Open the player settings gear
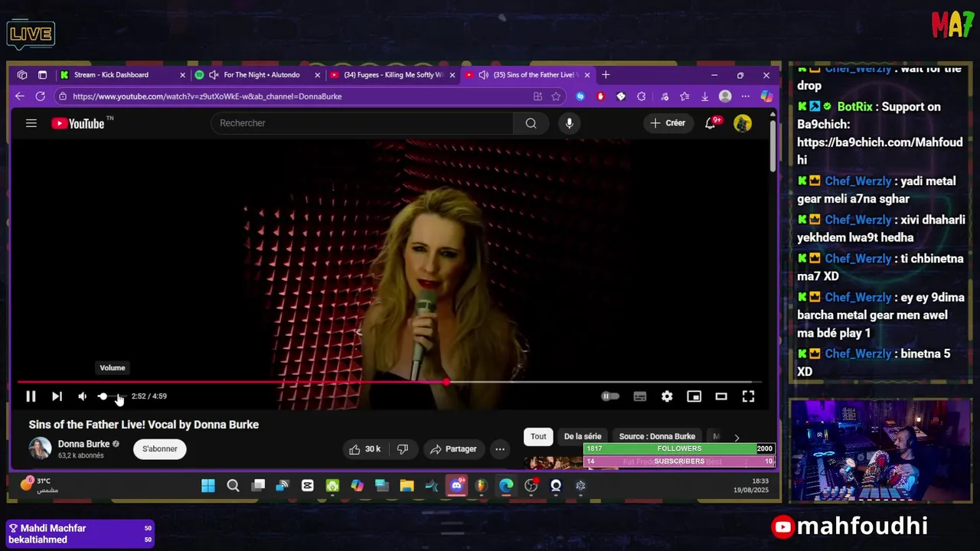Image resolution: width=980 pixels, height=551 pixels. (x=667, y=396)
